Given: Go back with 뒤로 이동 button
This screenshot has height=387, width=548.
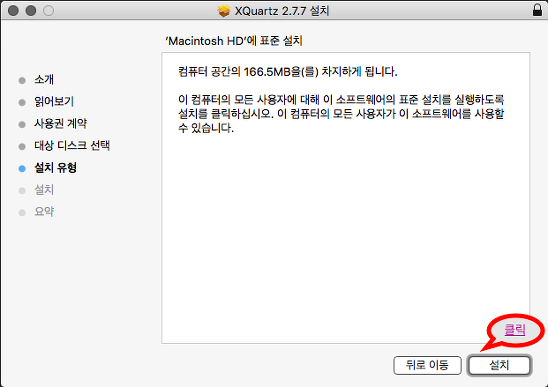Looking at the screenshot, I should [427, 365].
